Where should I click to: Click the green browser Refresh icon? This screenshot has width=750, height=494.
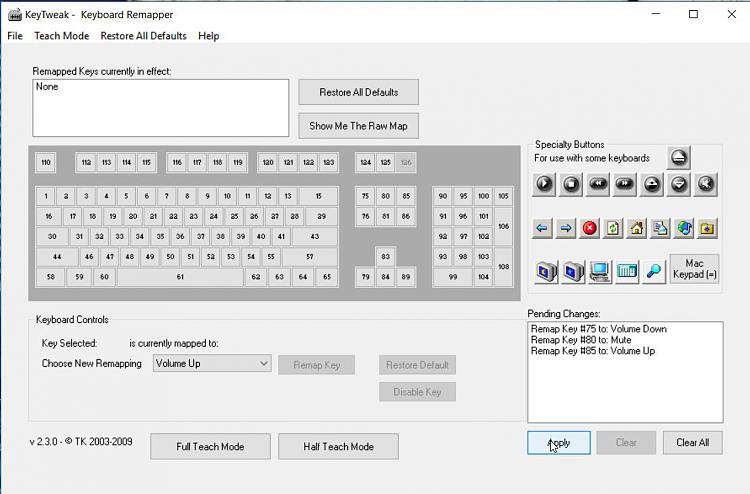click(x=613, y=228)
